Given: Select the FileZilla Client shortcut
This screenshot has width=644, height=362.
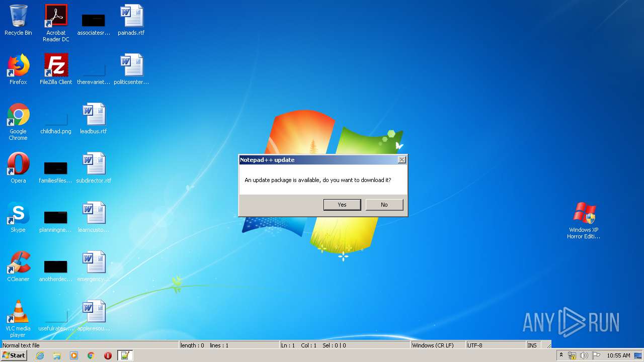Looking at the screenshot, I should click(56, 69).
